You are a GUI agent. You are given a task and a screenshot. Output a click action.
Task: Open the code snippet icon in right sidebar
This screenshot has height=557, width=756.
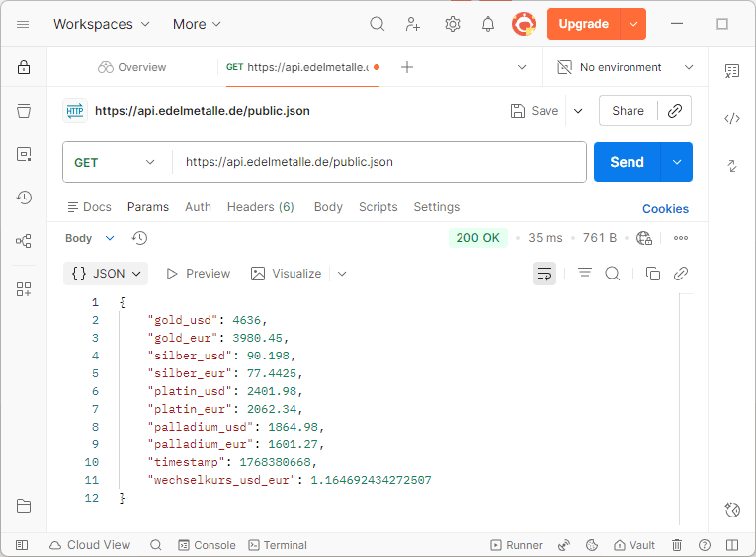tap(732, 119)
